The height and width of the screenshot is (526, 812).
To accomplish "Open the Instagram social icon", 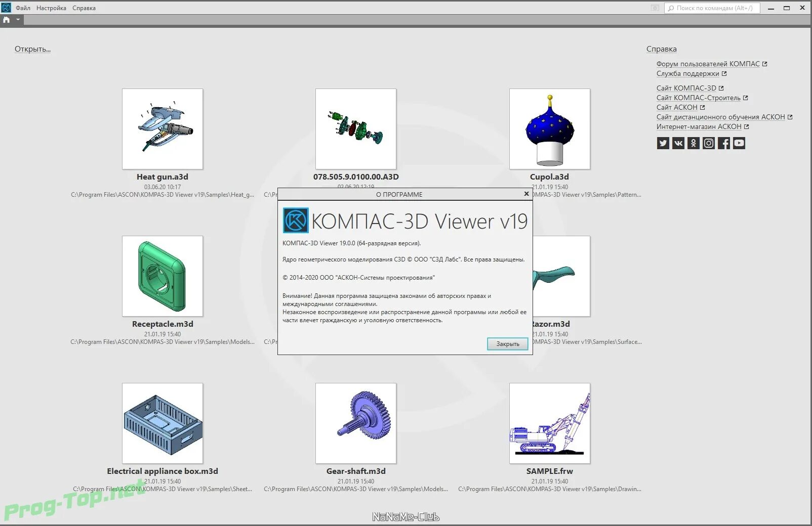I will 709,143.
